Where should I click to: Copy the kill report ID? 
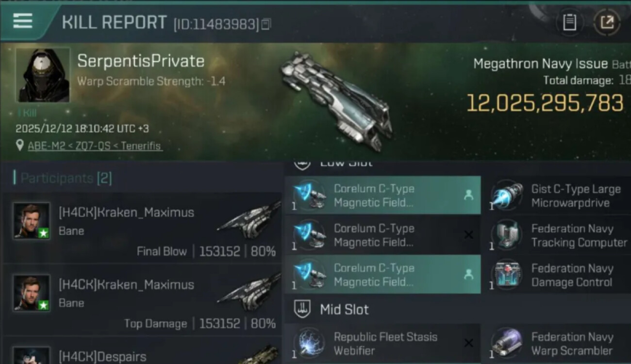[266, 24]
